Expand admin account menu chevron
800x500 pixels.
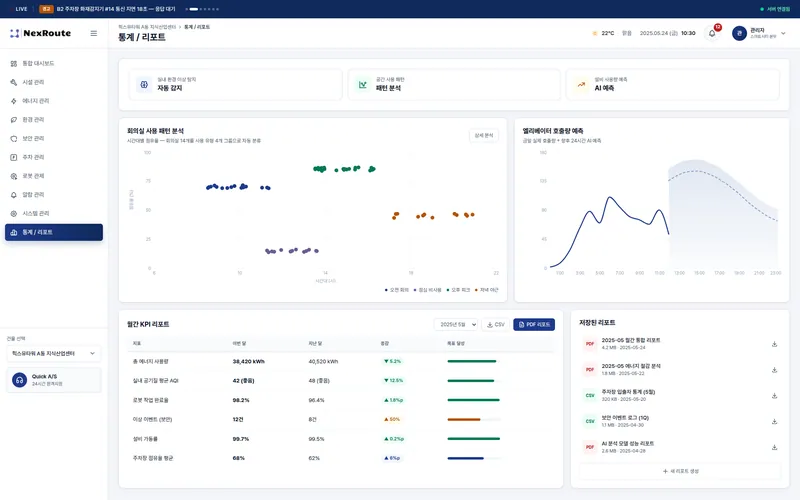783,33
